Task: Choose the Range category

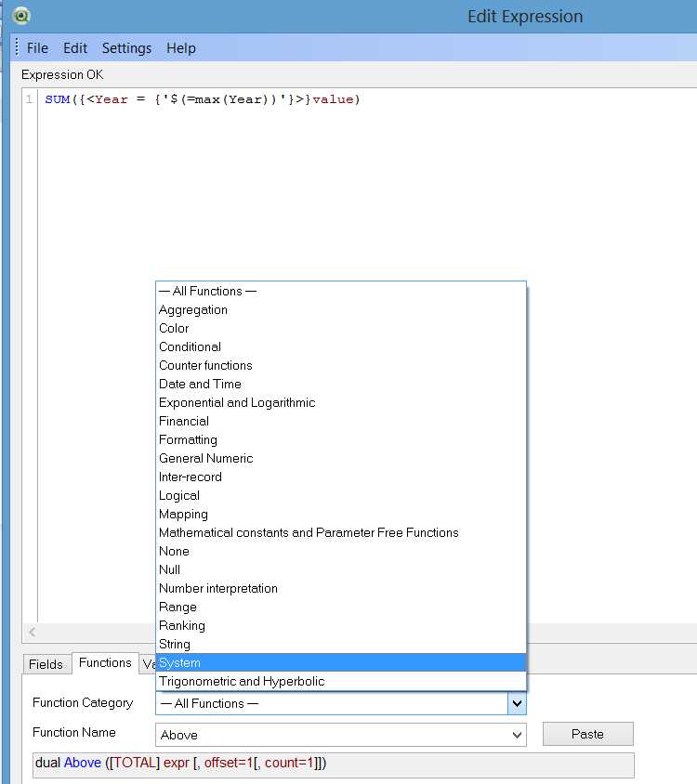Action: click(x=341, y=607)
